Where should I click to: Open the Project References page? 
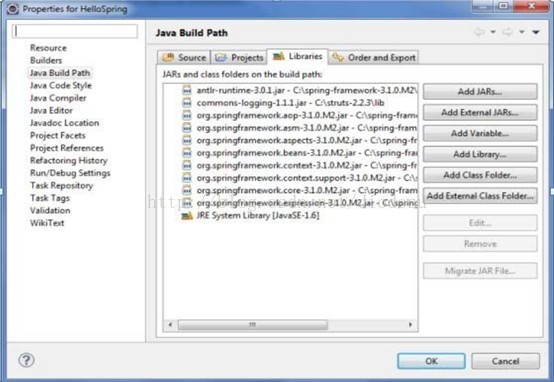[67, 148]
